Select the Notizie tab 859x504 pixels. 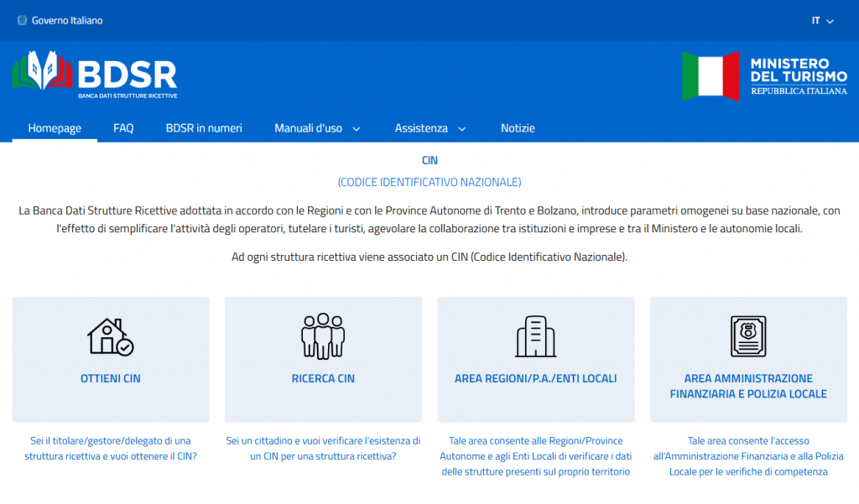coord(517,128)
